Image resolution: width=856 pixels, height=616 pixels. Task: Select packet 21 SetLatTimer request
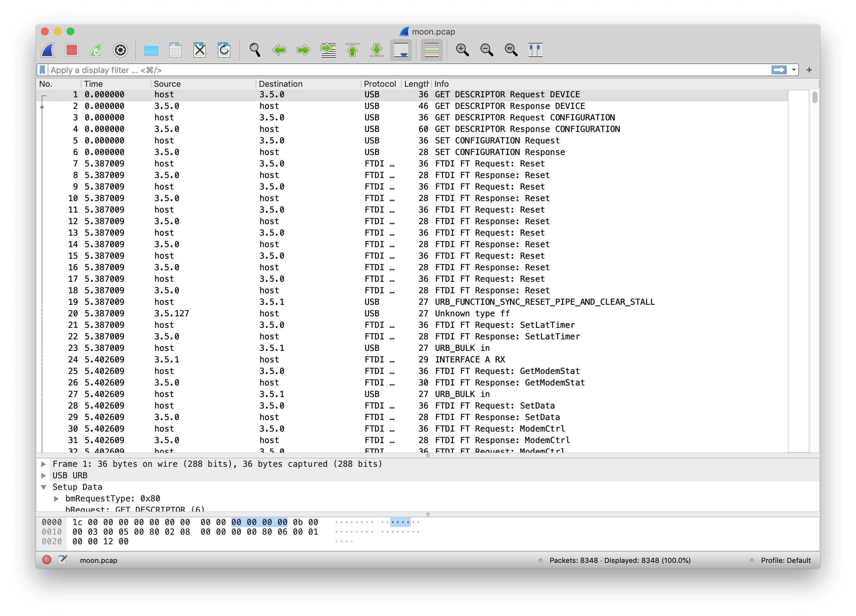tap(412, 325)
